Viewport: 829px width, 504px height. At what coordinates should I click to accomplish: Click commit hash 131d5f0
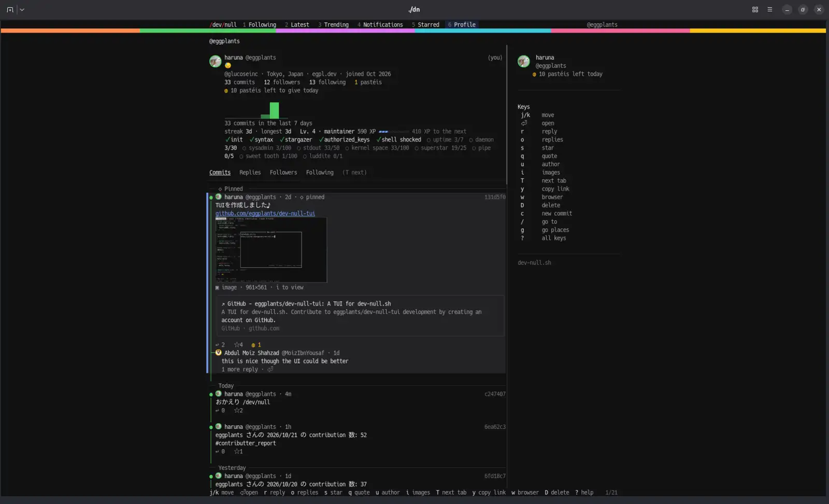pos(495,197)
